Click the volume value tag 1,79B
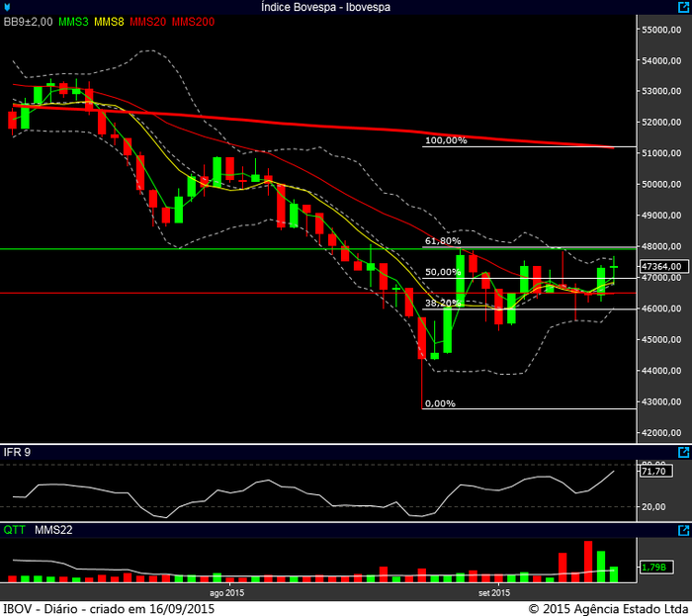This screenshot has width=692, height=616. click(x=655, y=567)
